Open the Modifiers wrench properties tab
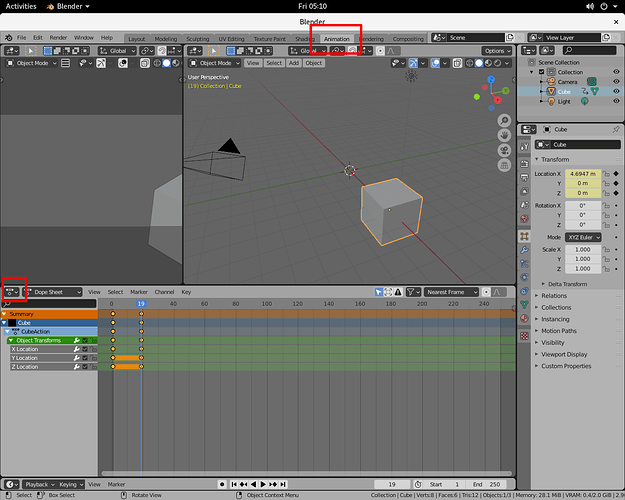Image resolution: width=625 pixels, height=500 pixels. coord(525,250)
